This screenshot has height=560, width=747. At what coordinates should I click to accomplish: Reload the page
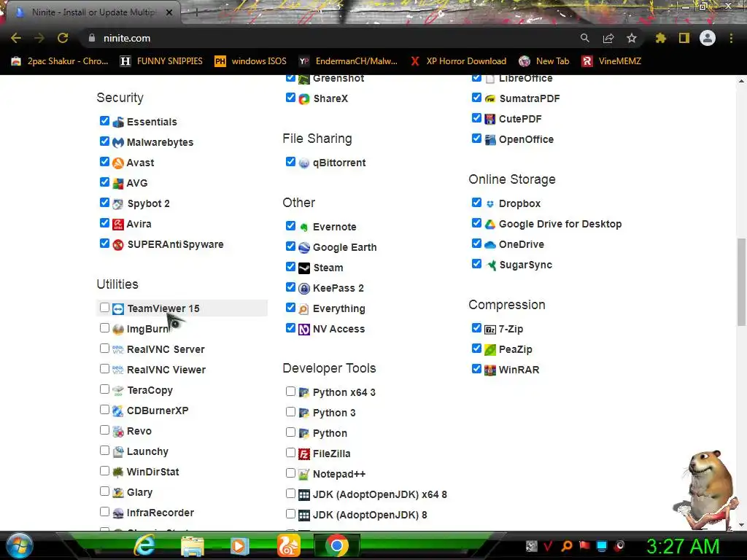[63, 38]
